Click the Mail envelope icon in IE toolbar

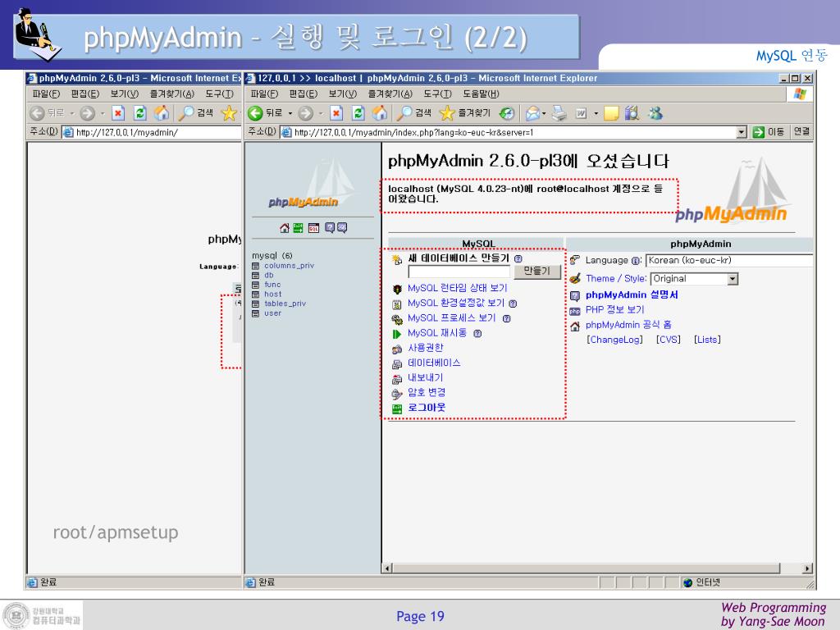pos(532,113)
